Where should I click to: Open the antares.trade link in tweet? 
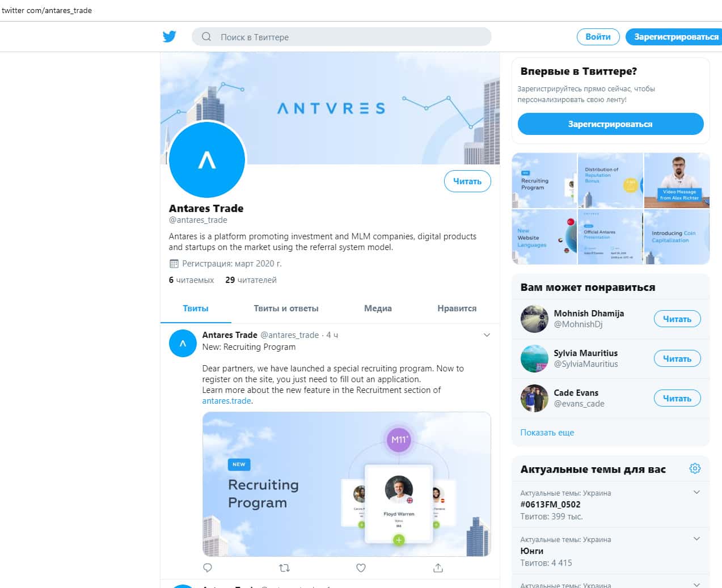click(x=226, y=401)
